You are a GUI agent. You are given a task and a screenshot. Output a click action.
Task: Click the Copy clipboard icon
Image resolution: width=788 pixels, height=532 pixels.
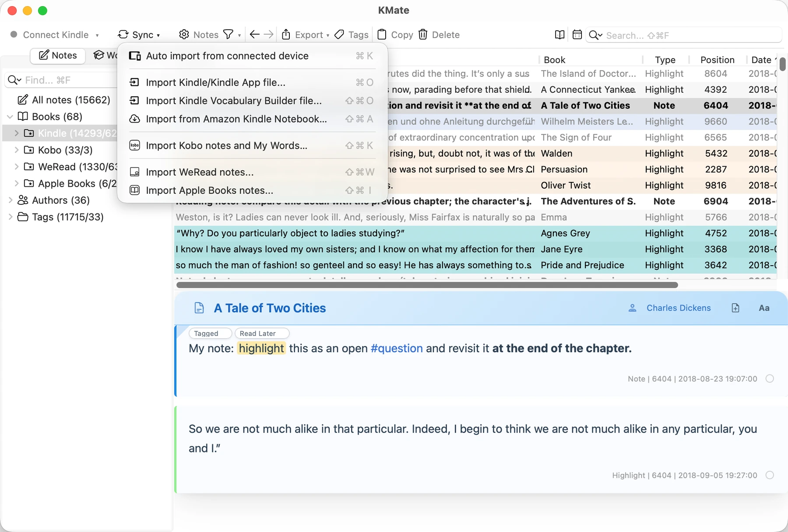pos(382,35)
